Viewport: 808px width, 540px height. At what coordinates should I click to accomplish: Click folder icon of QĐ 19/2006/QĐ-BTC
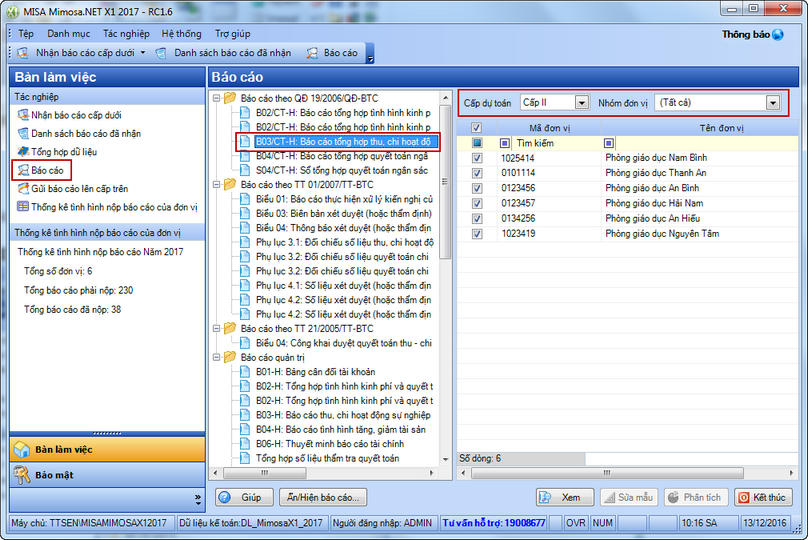[x=230, y=98]
